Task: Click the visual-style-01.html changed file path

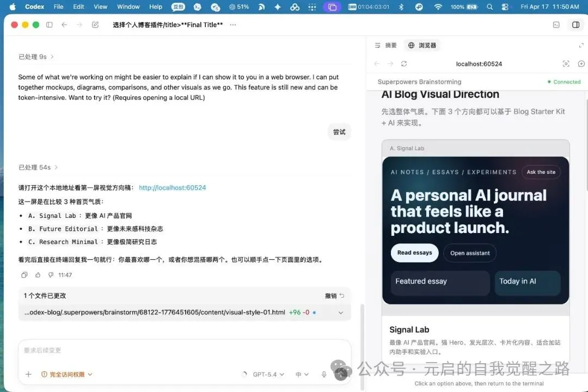Action: (155, 312)
